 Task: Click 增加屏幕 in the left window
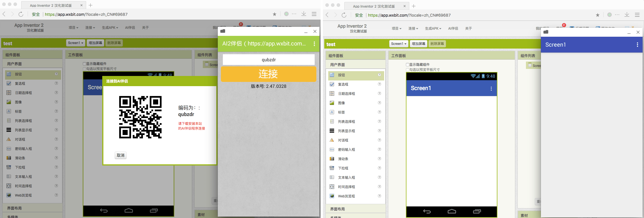[95, 43]
